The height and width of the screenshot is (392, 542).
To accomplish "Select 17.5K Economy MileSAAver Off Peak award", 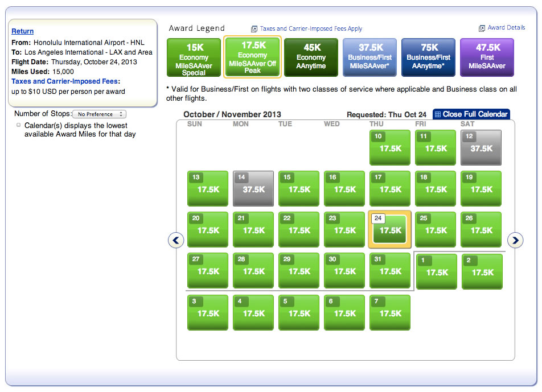I will pos(252,57).
